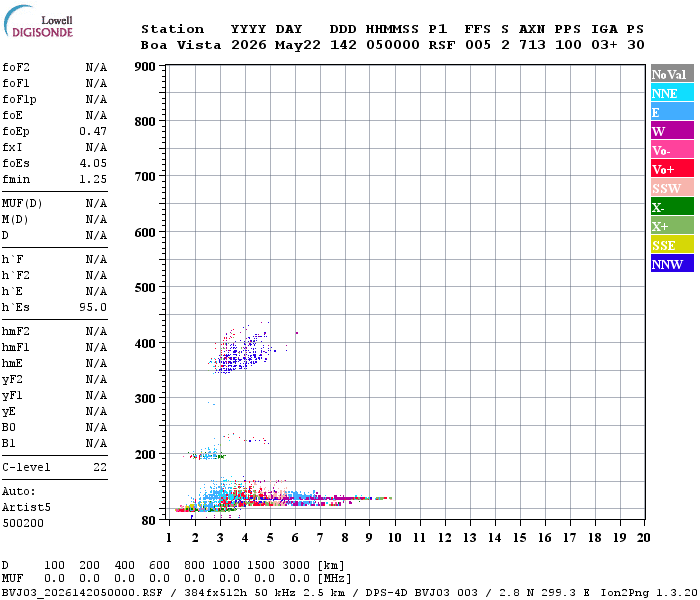This screenshot has width=700, height=600.
Task: Select the Vo+ red legend swatch
Action: (x=672, y=169)
